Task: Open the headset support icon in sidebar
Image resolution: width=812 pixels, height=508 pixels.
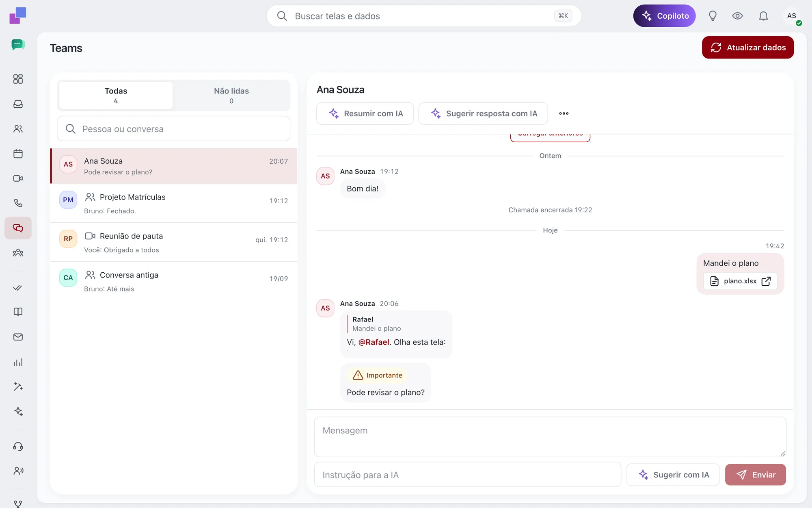Action: click(x=18, y=446)
